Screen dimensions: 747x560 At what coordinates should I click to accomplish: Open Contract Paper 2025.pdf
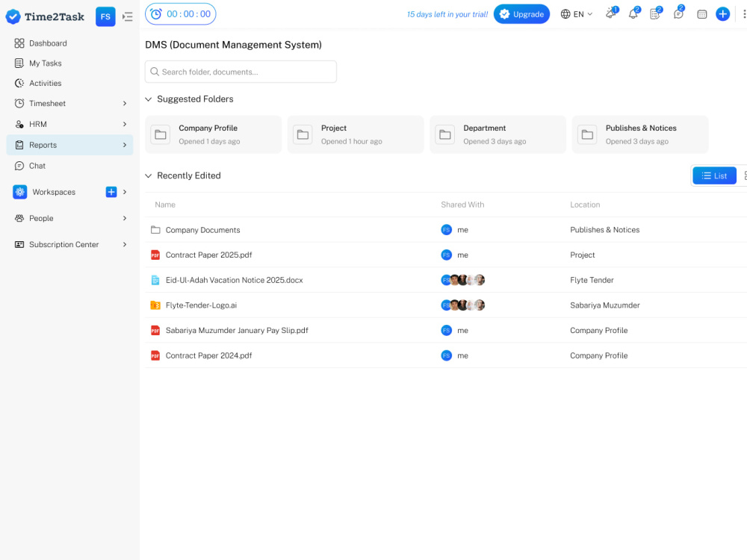click(x=446, y=255)
